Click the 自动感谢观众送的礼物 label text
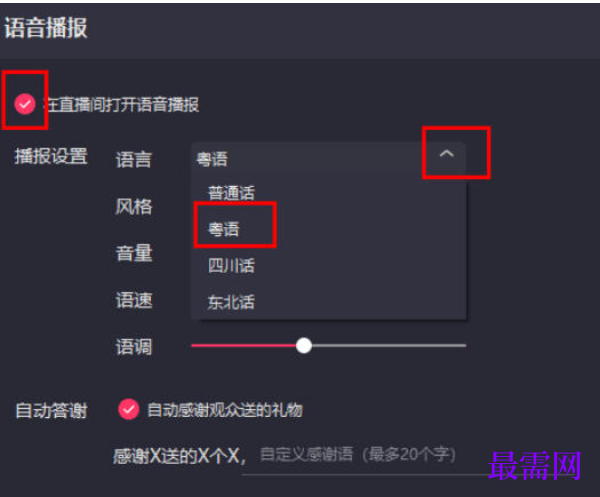 225,410
